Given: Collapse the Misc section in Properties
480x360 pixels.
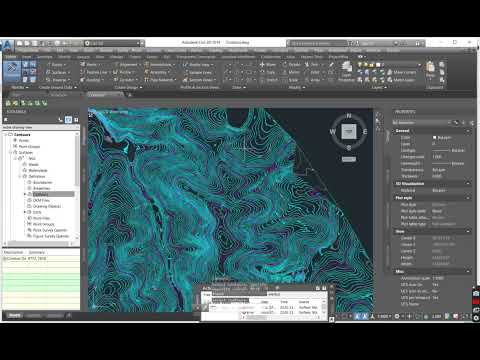Looking at the screenshot, I should (x=468, y=272).
